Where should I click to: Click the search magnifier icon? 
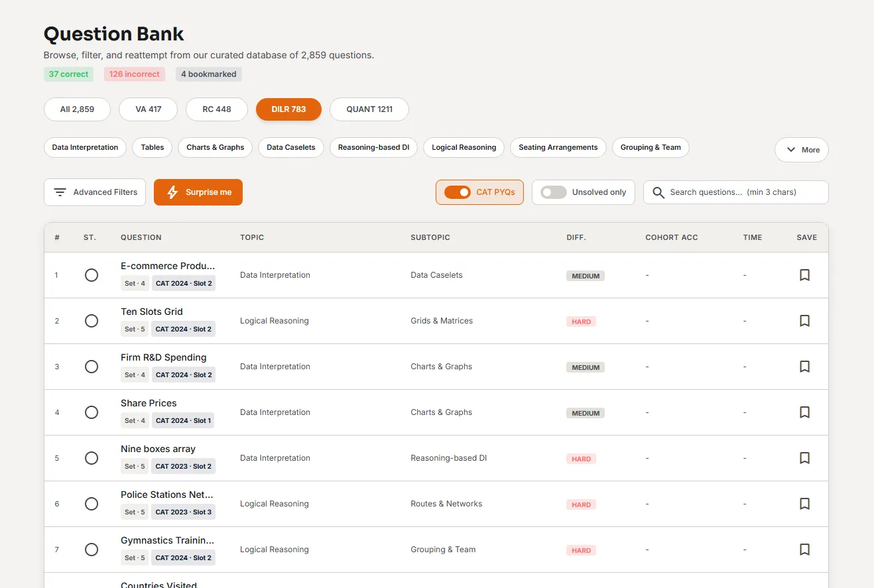coord(658,192)
